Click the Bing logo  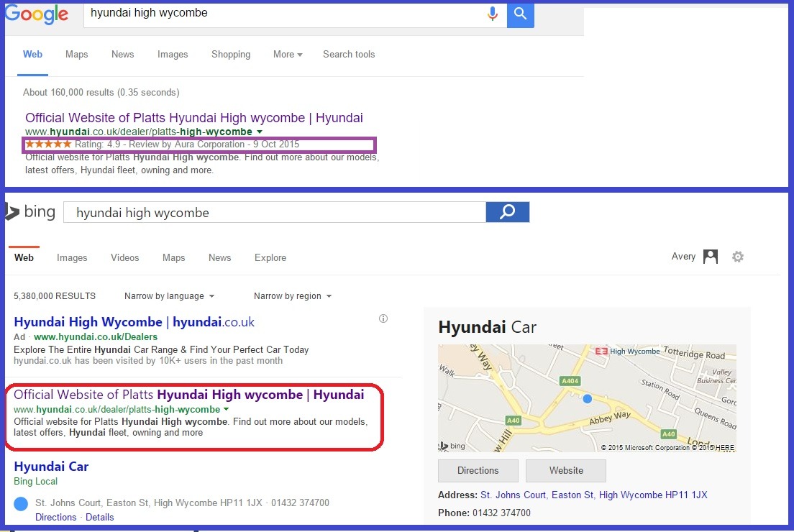point(30,211)
